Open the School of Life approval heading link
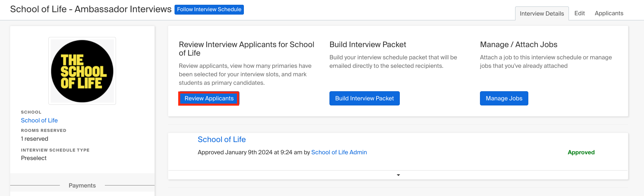644x196 pixels. [x=222, y=139]
